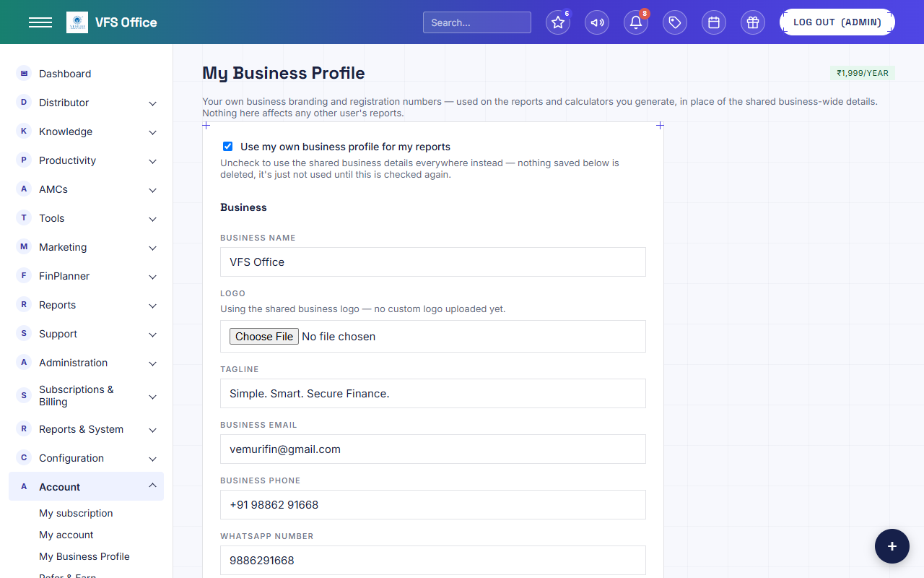Viewport: 924px width, 578px height.
Task: Focus the header Search field
Action: (x=477, y=22)
